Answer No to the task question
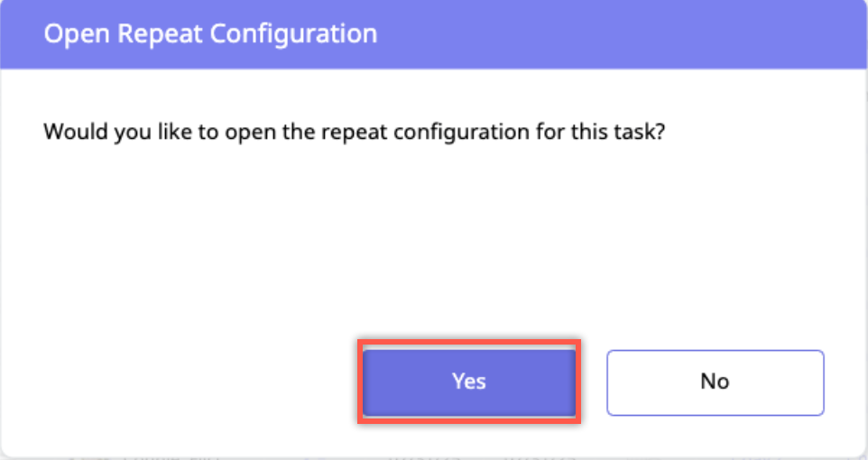The height and width of the screenshot is (460, 868). pos(715,382)
